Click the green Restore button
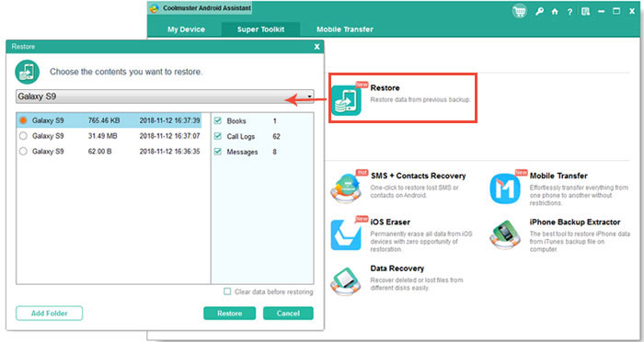Screen dimensions: 644x342 coord(230,313)
